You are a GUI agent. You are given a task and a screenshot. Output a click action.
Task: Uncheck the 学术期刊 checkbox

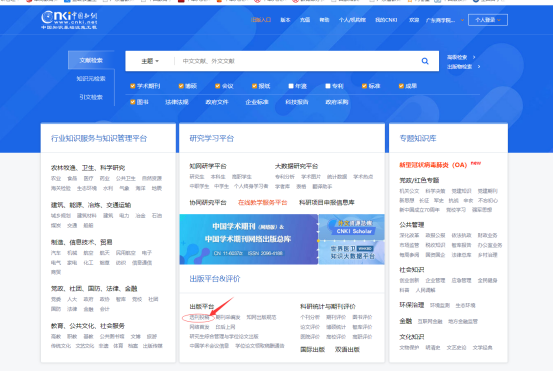tap(132, 86)
